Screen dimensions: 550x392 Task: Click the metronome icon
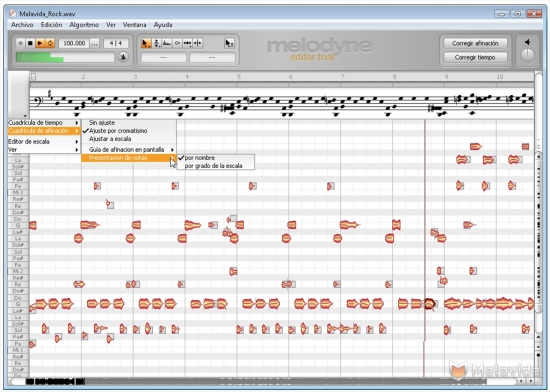pyautogui.click(x=123, y=57)
